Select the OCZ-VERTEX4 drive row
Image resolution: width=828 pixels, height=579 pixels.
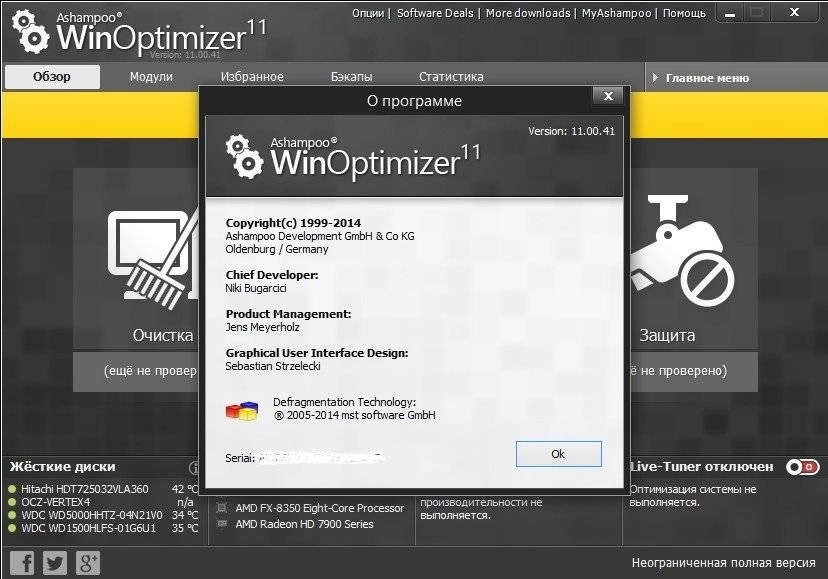[104, 502]
